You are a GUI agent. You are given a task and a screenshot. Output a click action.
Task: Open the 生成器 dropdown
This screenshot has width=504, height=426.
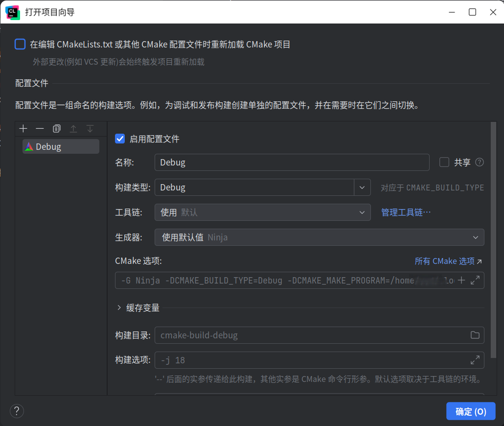click(475, 237)
